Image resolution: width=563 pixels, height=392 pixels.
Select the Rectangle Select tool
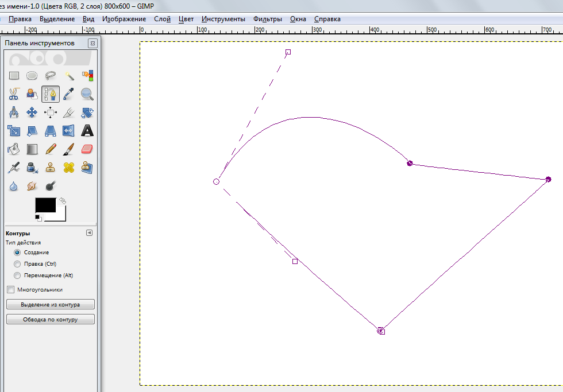(x=14, y=75)
